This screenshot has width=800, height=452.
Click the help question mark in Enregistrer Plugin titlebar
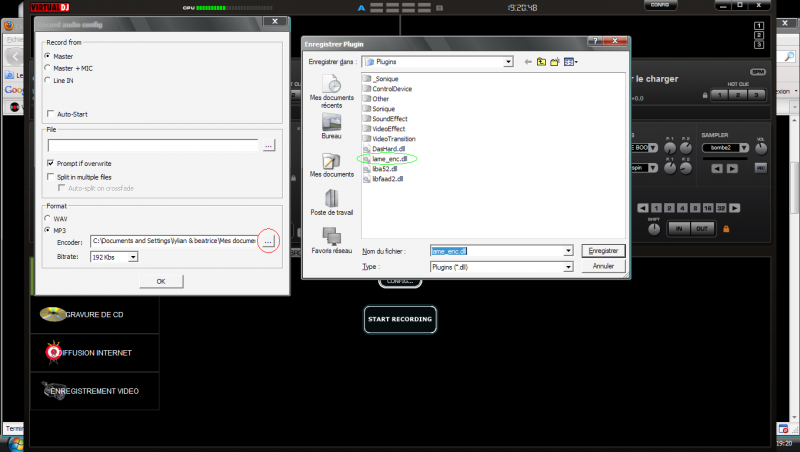point(595,41)
